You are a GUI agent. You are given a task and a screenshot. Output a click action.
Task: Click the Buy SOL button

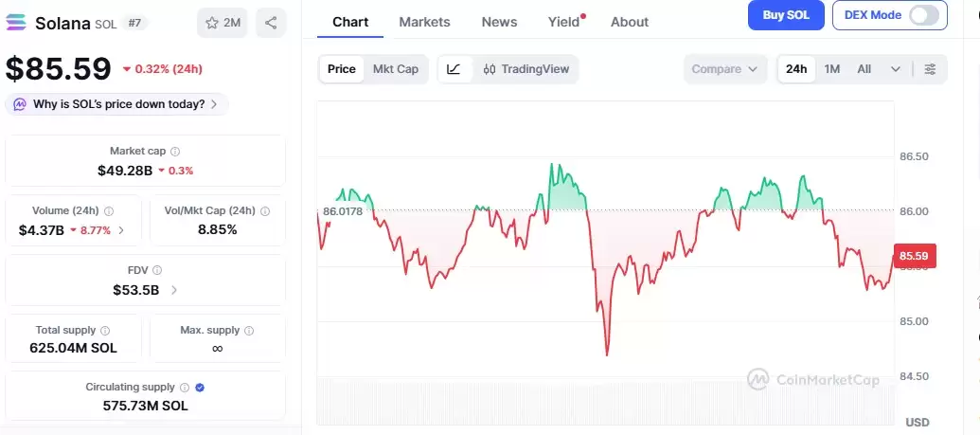(785, 15)
